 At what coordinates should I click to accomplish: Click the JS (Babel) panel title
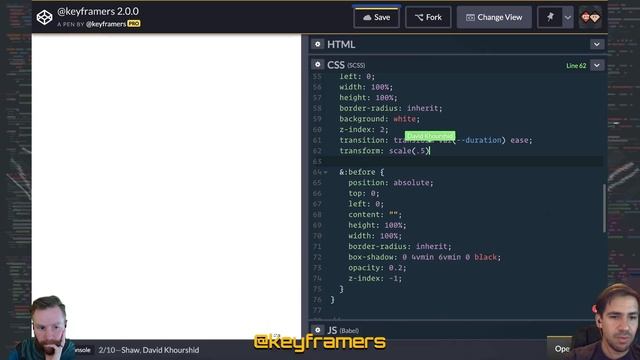343,330
